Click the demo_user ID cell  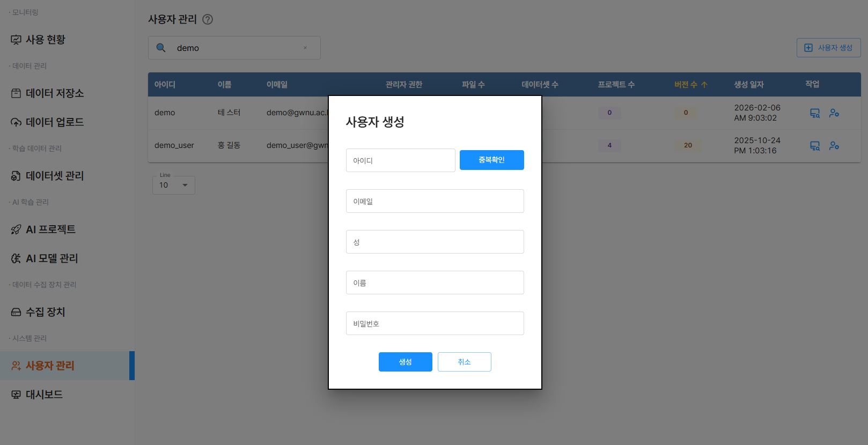tap(174, 145)
